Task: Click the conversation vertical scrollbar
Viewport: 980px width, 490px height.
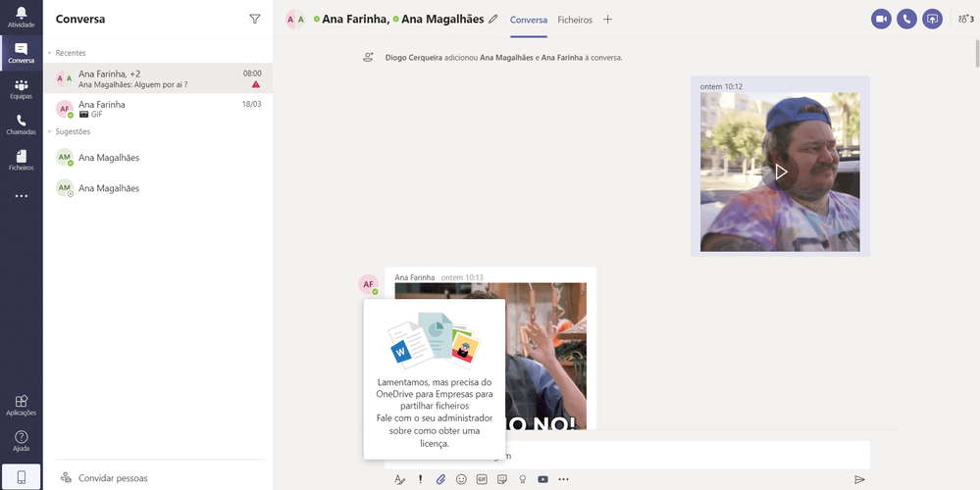Action: point(976,53)
